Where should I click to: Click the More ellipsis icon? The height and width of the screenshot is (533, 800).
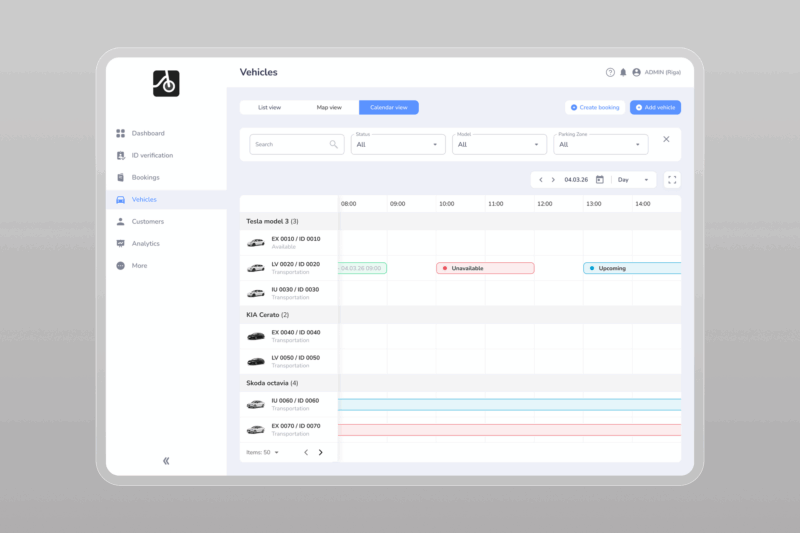(x=120, y=265)
